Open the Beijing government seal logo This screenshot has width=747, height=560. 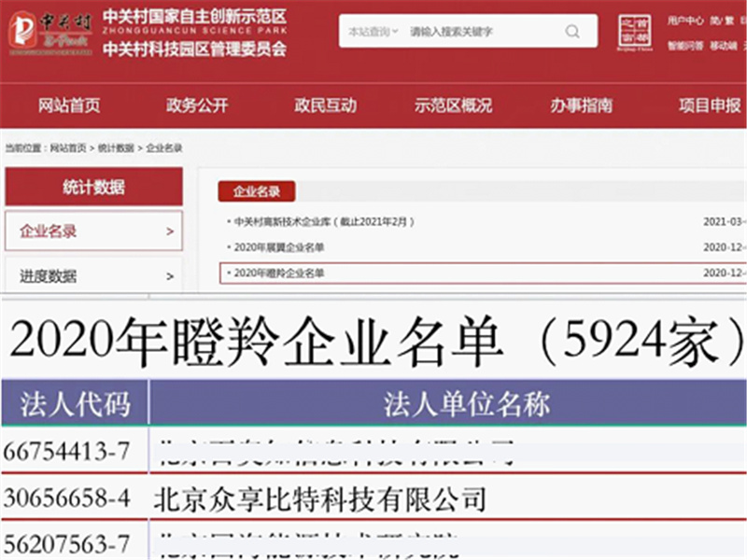[635, 33]
